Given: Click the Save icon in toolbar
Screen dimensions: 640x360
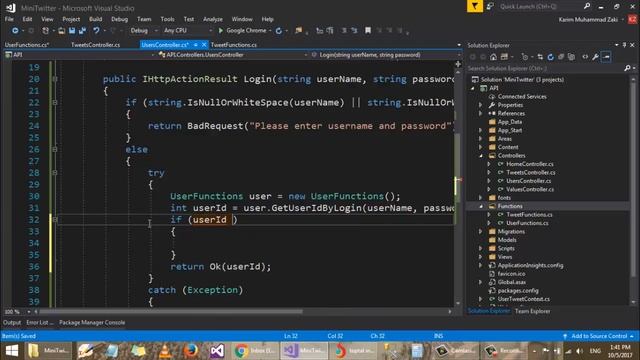Looking at the screenshot, I should click(x=72, y=31).
